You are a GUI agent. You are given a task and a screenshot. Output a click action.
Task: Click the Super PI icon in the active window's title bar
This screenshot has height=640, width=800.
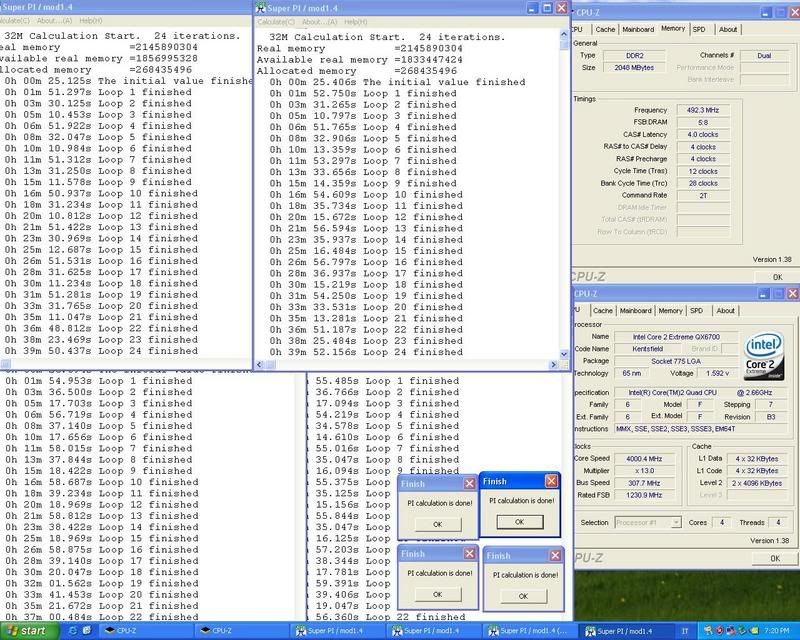point(261,8)
